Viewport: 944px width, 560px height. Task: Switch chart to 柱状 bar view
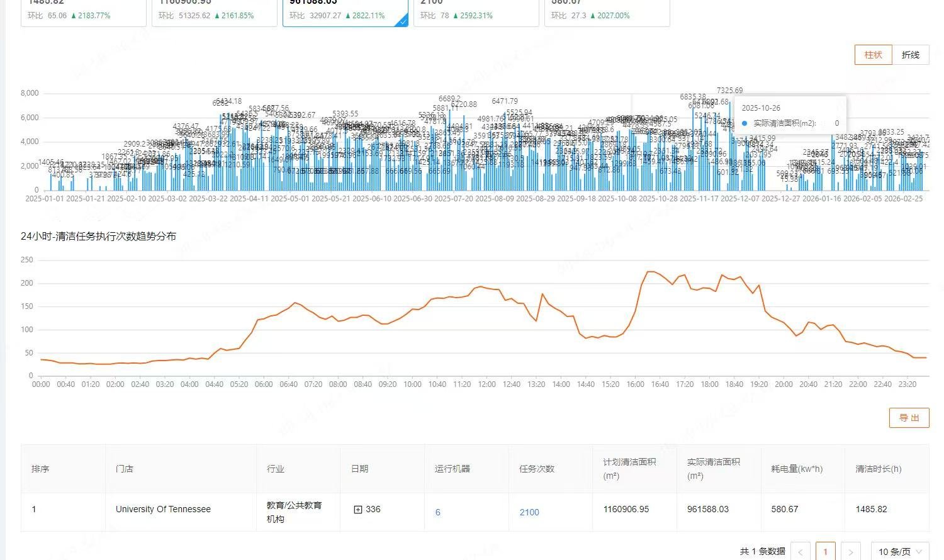pos(873,55)
